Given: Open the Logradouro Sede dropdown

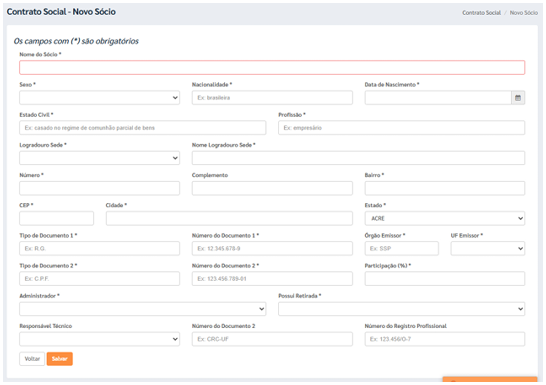Looking at the screenshot, I should coord(100,158).
